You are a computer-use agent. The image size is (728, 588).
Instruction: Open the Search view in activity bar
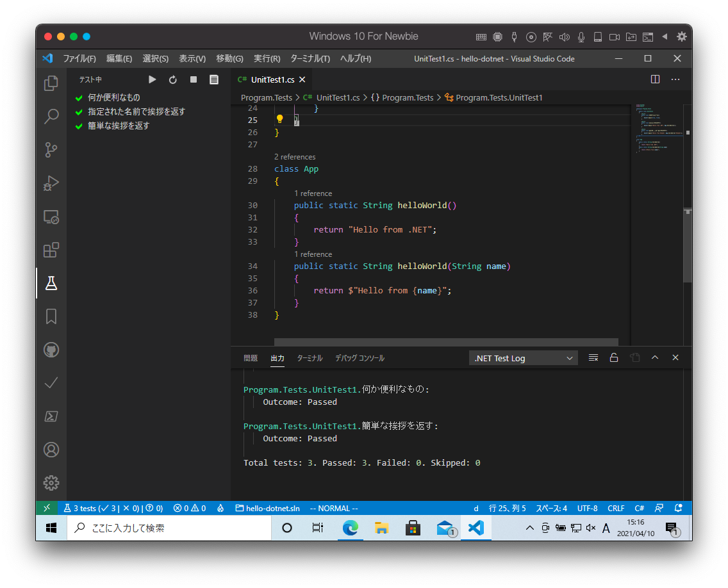click(51, 117)
